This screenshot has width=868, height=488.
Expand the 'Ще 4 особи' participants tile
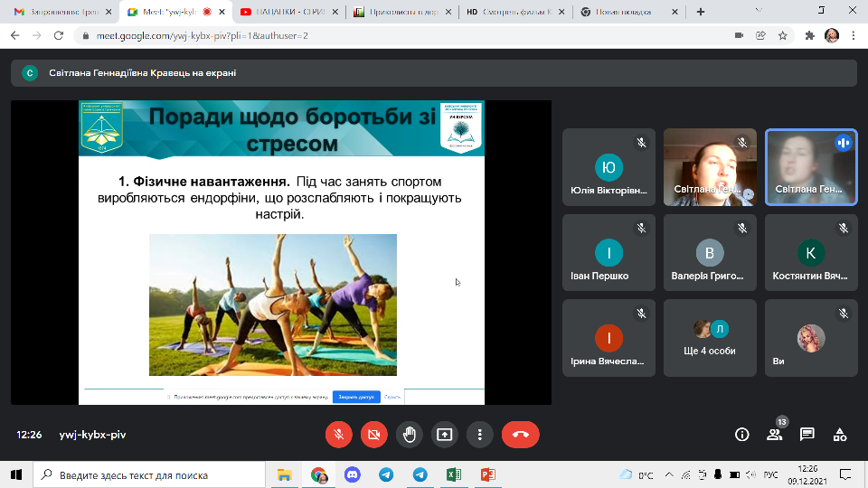tap(710, 338)
